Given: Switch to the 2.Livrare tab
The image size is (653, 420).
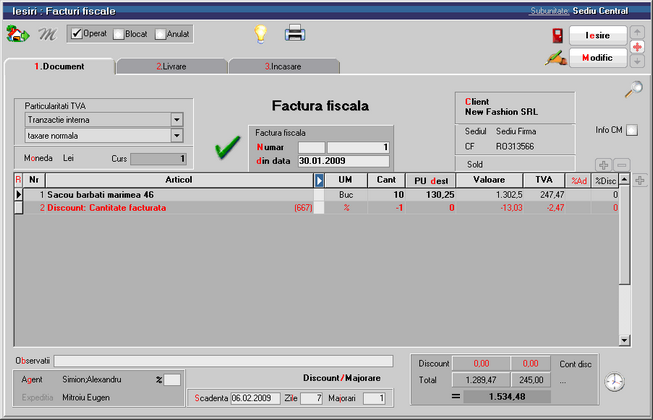Looking at the screenshot, I should (x=172, y=67).
